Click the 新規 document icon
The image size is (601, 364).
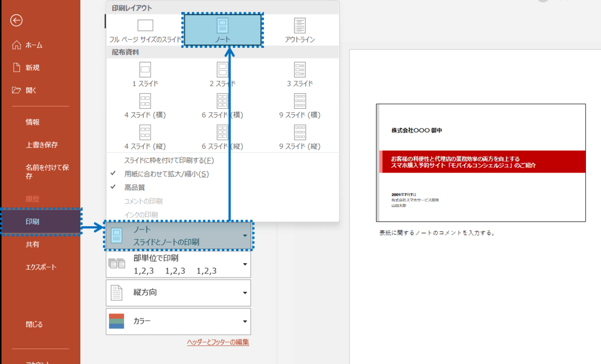(16, 68)
